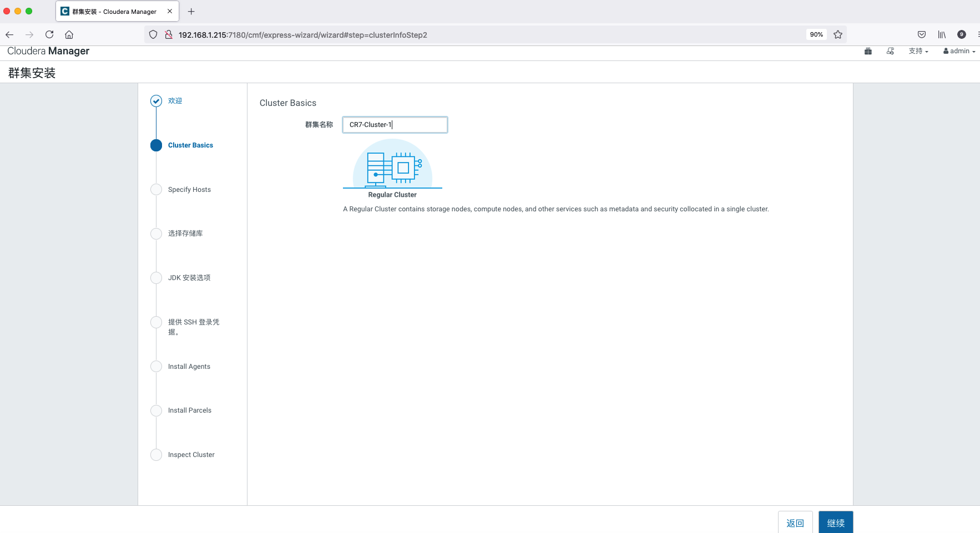
Task: Click the Regular Cluster label
Action: pyautogui.click(x=392, y=195)
